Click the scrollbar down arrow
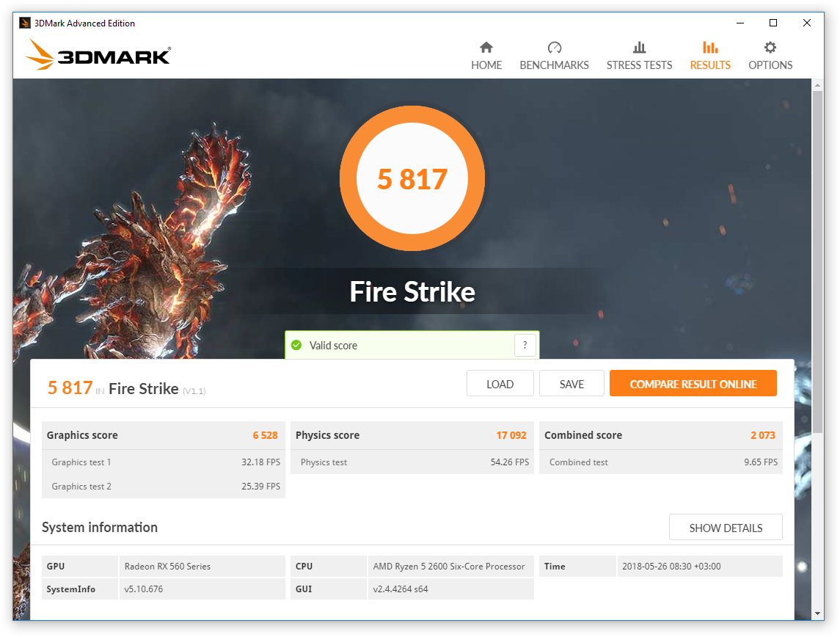The height and width of the screenshot is (637, 840). point(817,614)
